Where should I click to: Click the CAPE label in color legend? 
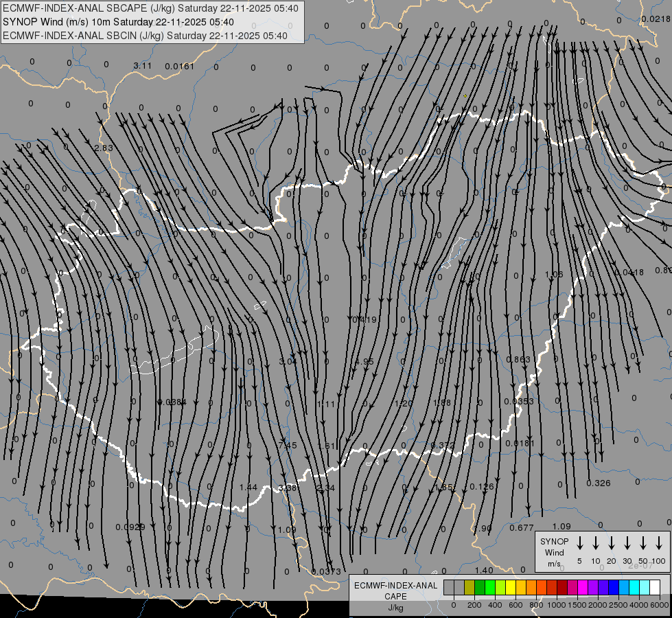[x=395, y=597]
